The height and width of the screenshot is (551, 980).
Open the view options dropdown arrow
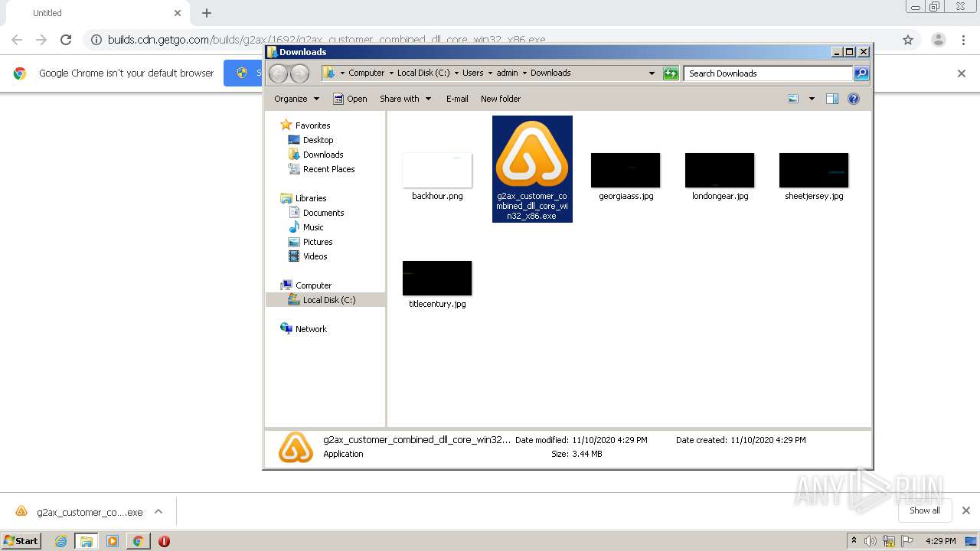812,99
